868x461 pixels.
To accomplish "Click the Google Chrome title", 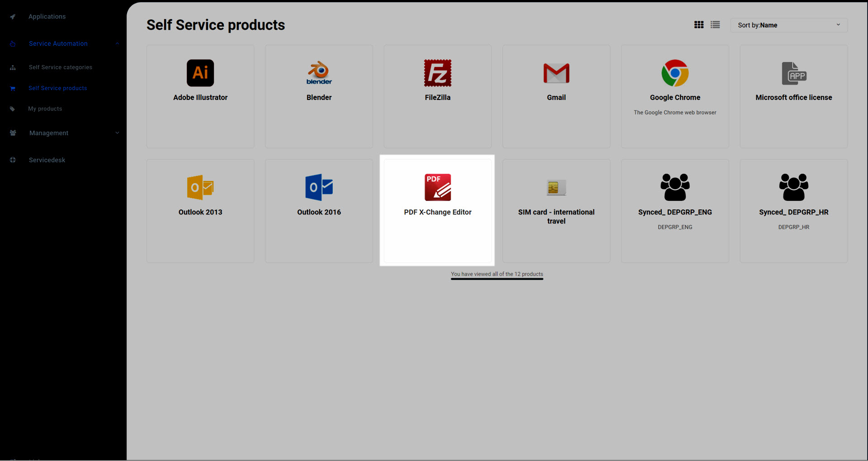I will [675, 98].
